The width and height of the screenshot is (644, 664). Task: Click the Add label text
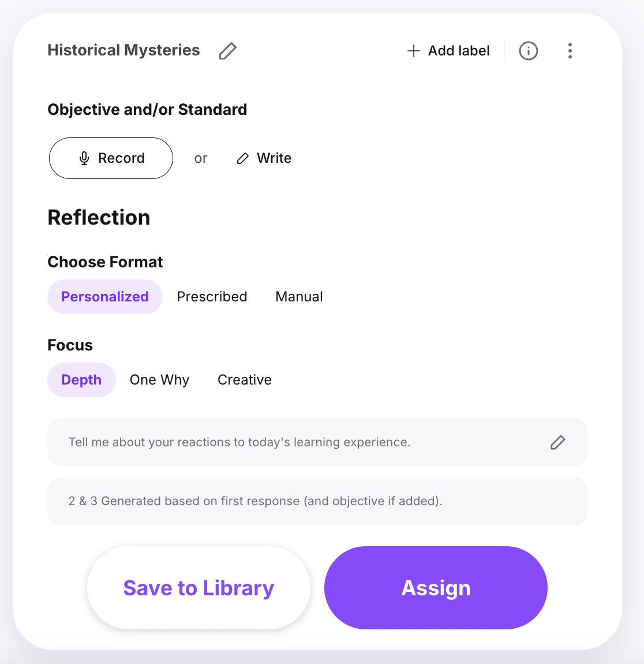coord(459,51)
